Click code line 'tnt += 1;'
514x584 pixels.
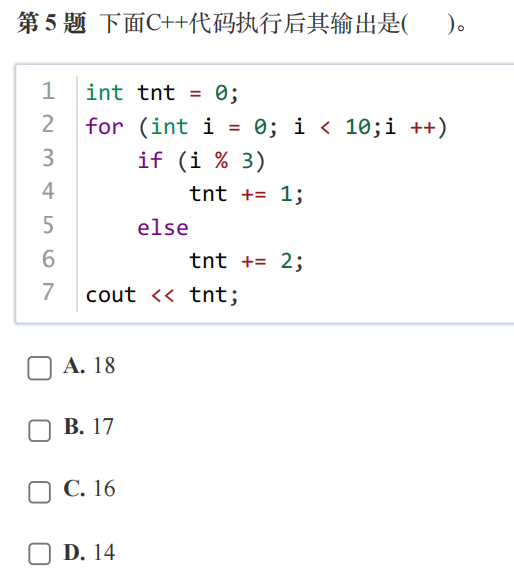246,194
